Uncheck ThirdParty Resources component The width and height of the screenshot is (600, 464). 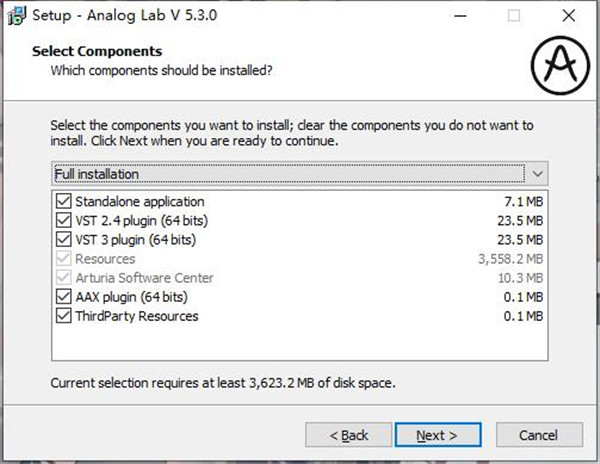point(64,316)
